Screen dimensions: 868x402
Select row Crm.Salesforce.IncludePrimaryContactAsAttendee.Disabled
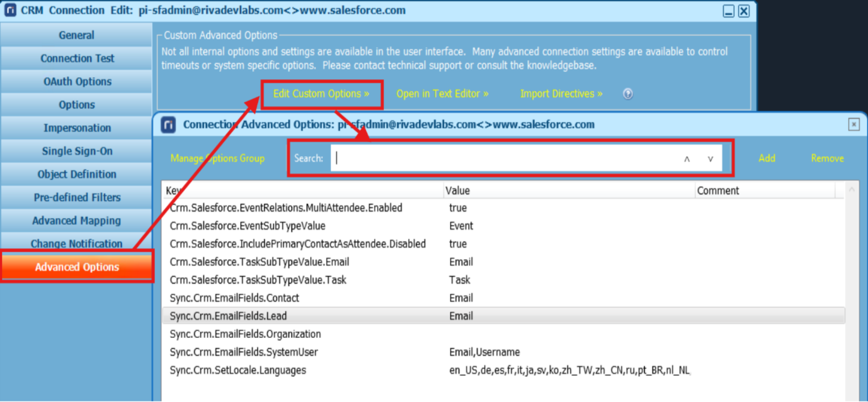503,244
